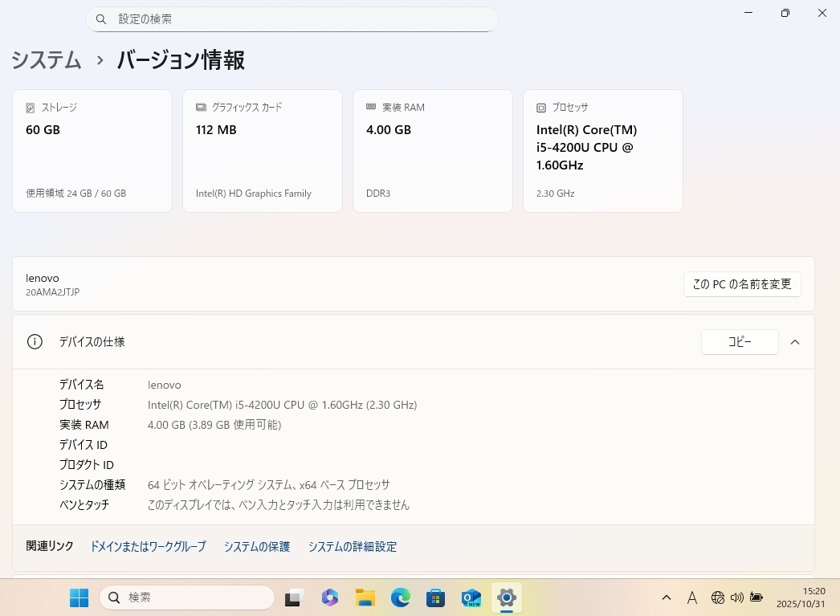The image size is (840, 616).
Task: Open Microsoft Store from the taskbar
Action: pyautogui.click(x=436, y=598)
